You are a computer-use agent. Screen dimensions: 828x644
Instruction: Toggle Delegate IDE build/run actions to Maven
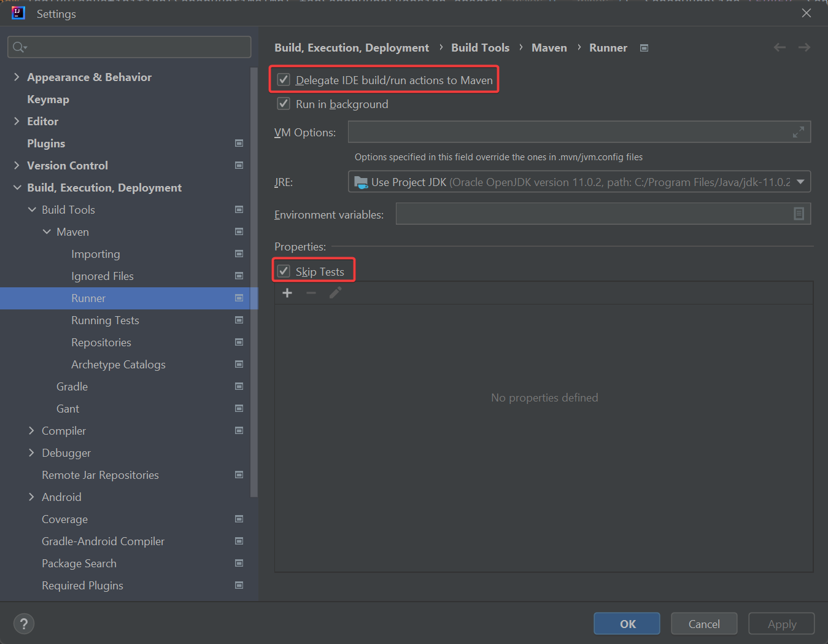coord(284,80)
